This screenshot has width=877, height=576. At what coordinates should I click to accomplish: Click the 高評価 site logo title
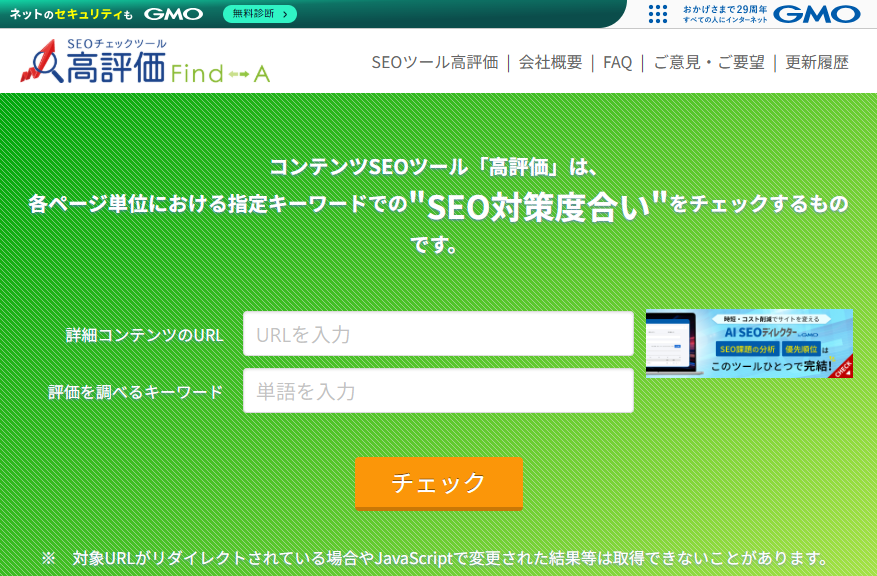pos(116,67)
